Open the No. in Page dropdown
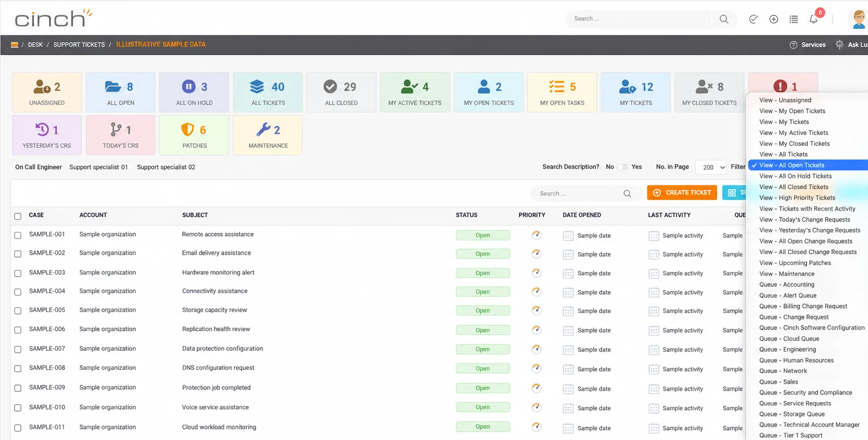This screenshot has height=440, width=868. [711, 167]
